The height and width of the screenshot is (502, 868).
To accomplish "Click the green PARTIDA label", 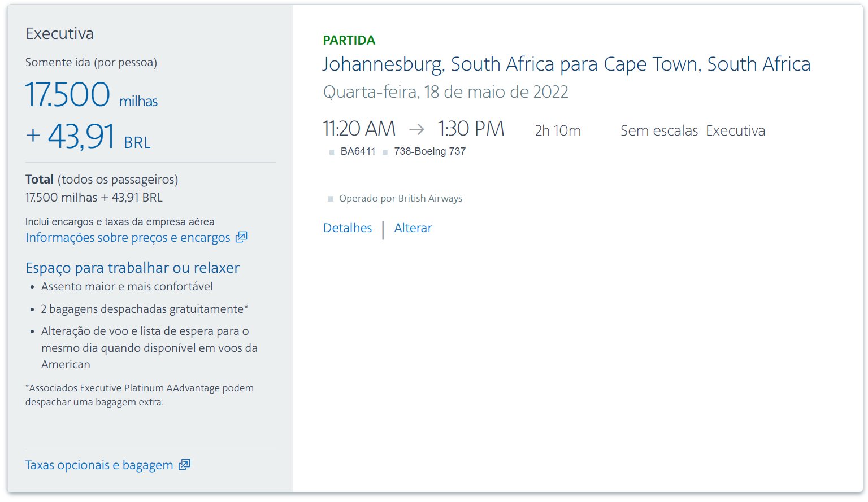I will [349, 41].
